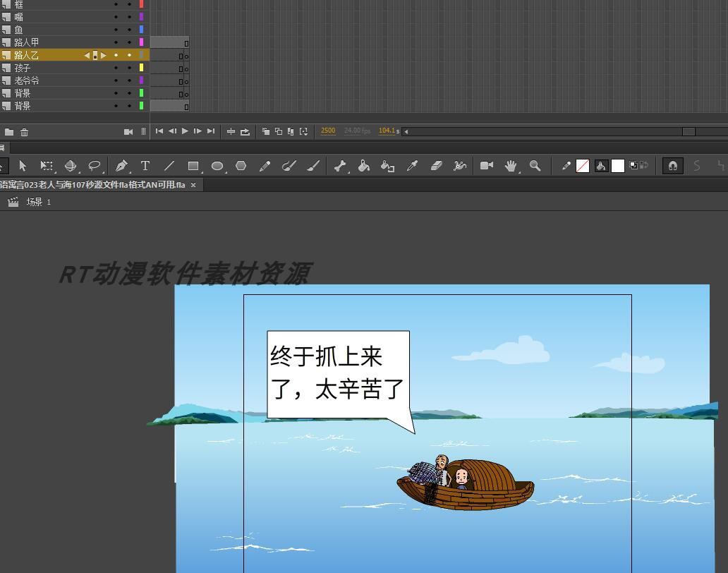Change the Fill color swatch
This screenshot has height=573, width=728.
(617, 166)
